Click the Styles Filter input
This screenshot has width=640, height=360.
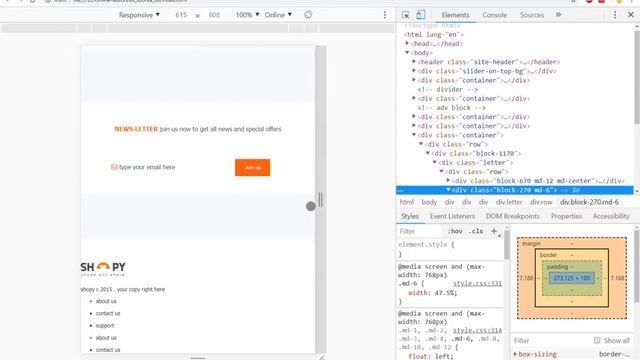click(x=419, y=231)
